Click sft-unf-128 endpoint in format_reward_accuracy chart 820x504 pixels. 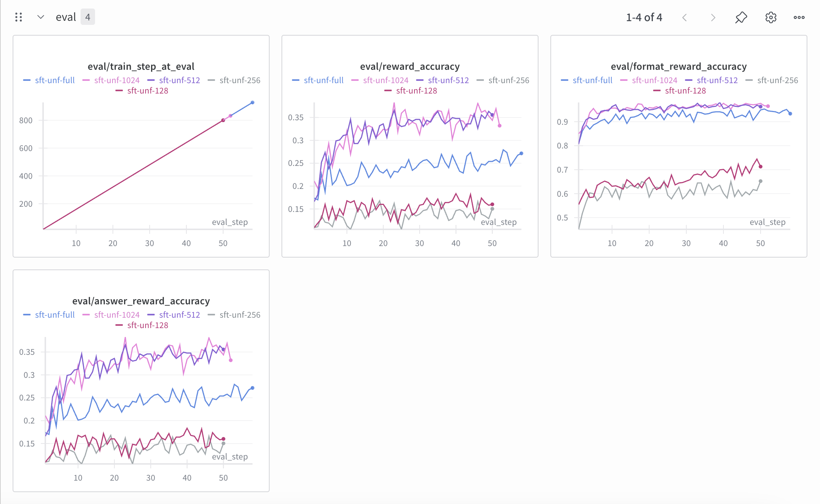761,167
